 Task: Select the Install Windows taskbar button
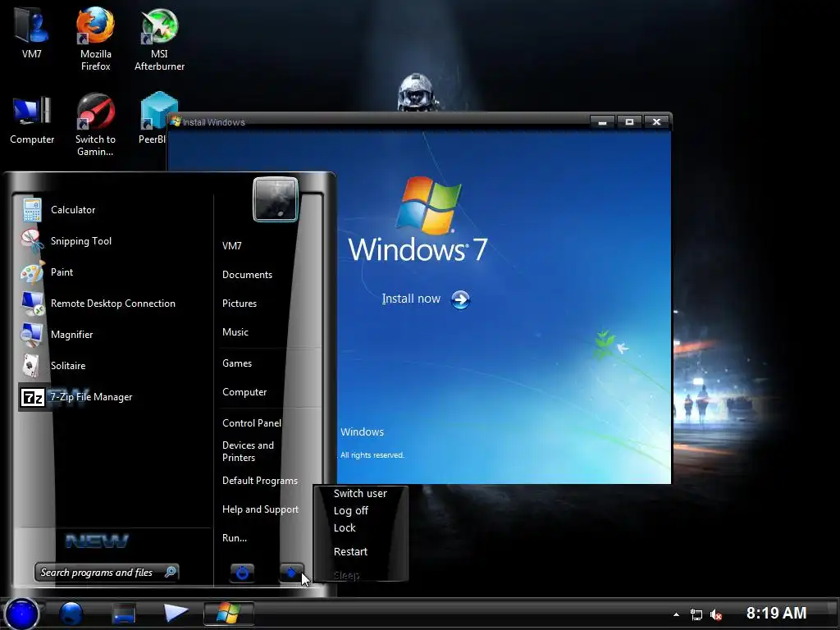(x=229, y=614)
